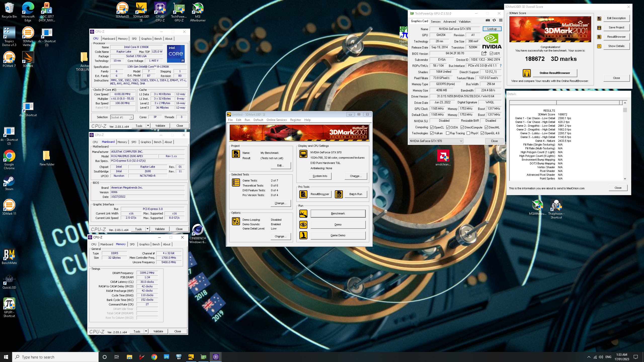Open the notification center icon

point(636,357)
